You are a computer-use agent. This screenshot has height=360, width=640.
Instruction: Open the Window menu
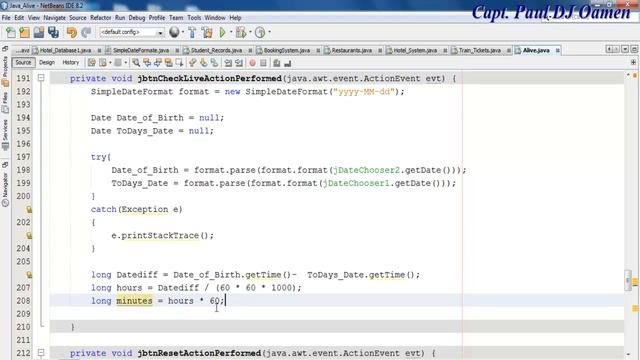(x=215, y=18)
